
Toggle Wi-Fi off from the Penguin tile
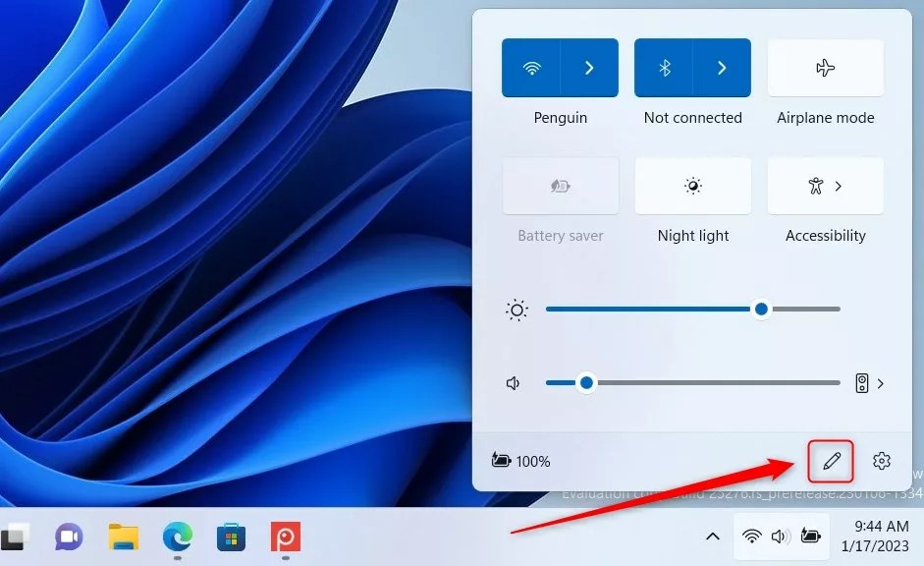point(532,67)
